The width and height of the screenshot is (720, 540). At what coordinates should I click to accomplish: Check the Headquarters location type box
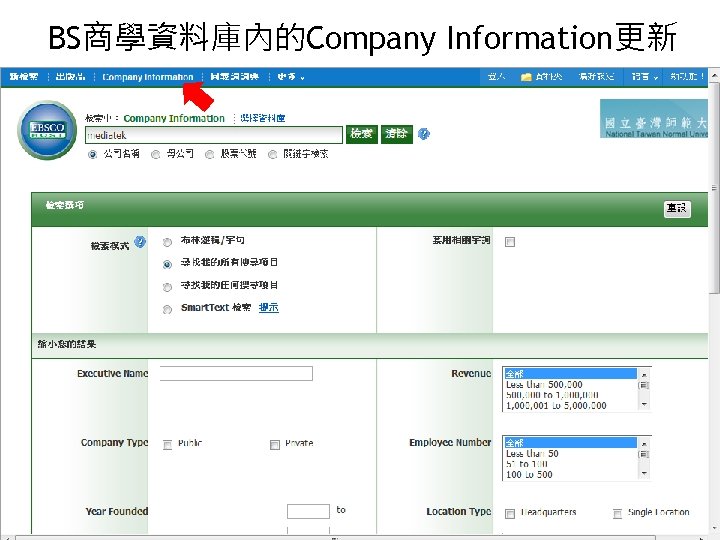510,513
